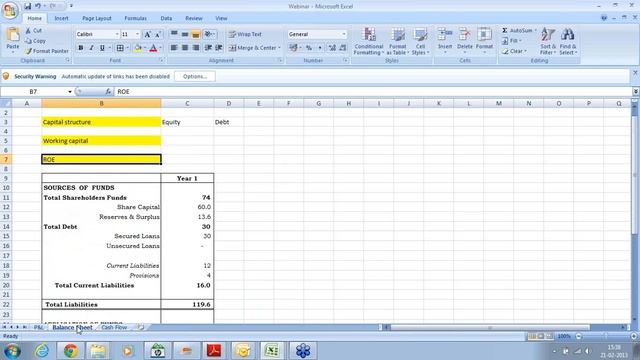Switch to the Formulas tab
This screenshot has width=640, height=360.
pos(136,18)
